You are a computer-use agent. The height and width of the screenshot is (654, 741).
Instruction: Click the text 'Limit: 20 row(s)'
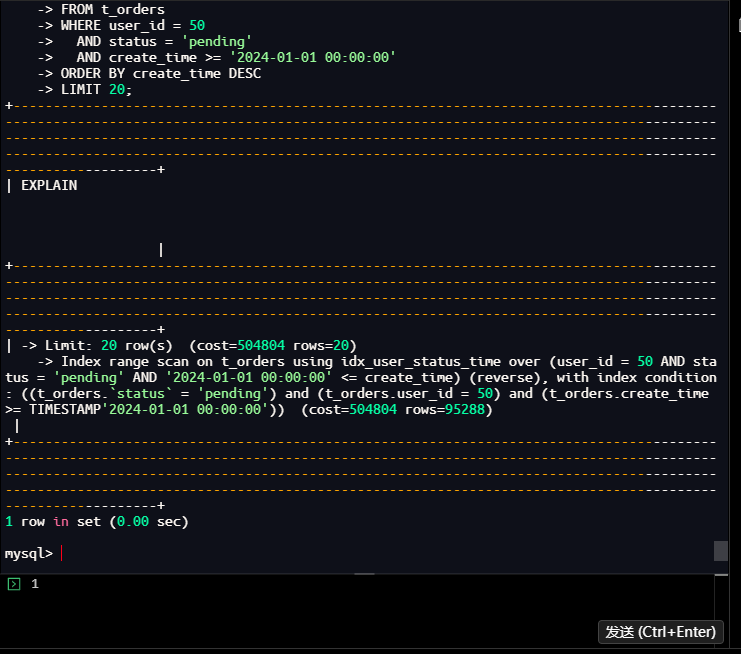(x=109, y=345)
